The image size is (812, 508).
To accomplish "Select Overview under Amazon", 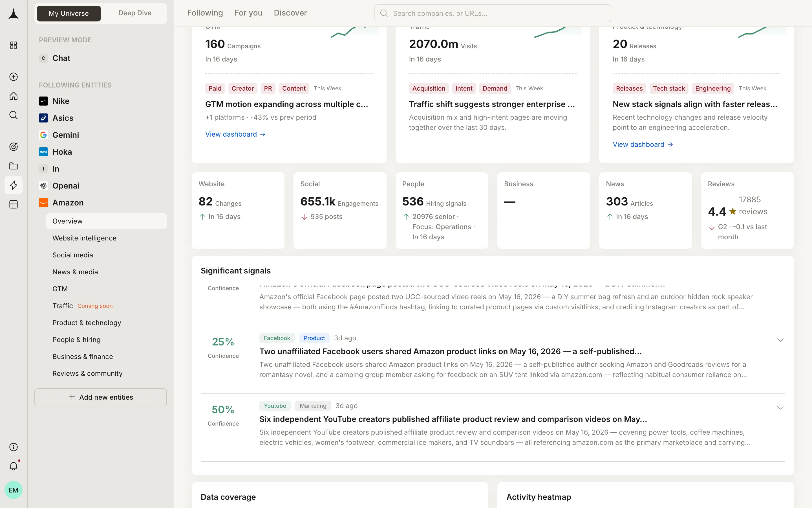I will (x=106, y=221).
